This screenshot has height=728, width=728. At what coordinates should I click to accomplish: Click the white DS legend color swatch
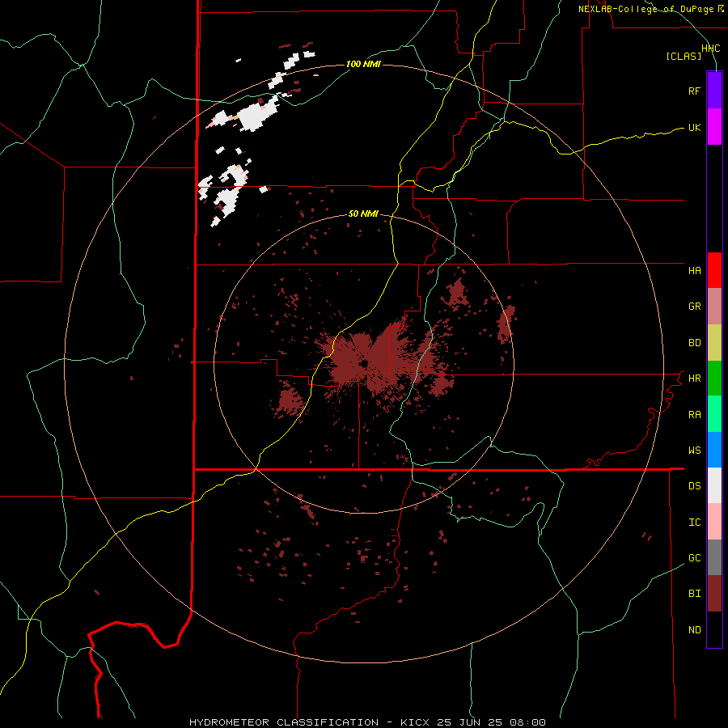click(714, 485)
